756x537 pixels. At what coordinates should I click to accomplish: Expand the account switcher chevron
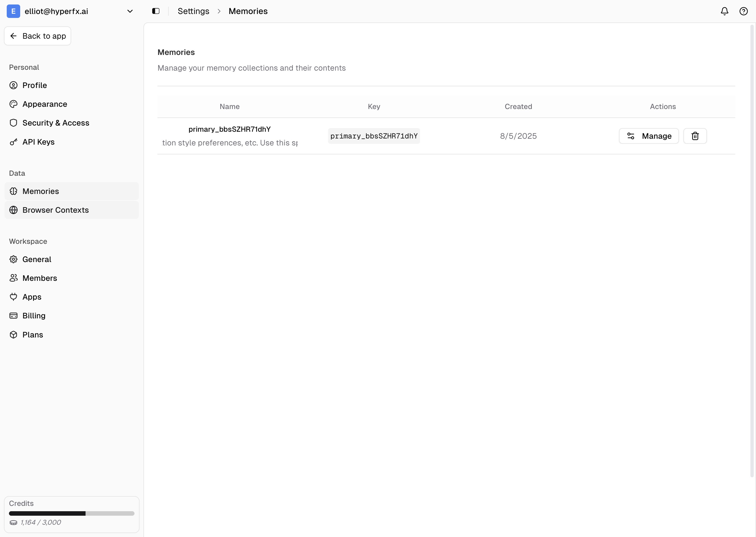[130, 11]
